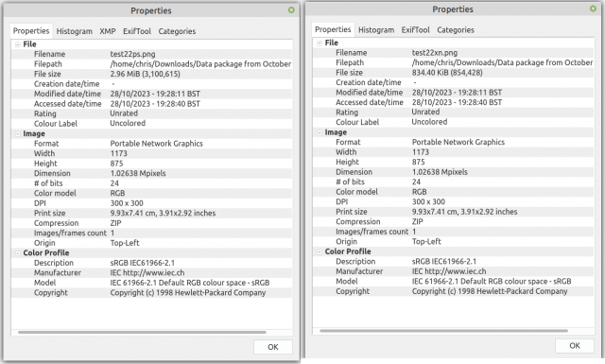Select Rating Unrated row in left window
This screenshot has height=364, width=605.
151,113
